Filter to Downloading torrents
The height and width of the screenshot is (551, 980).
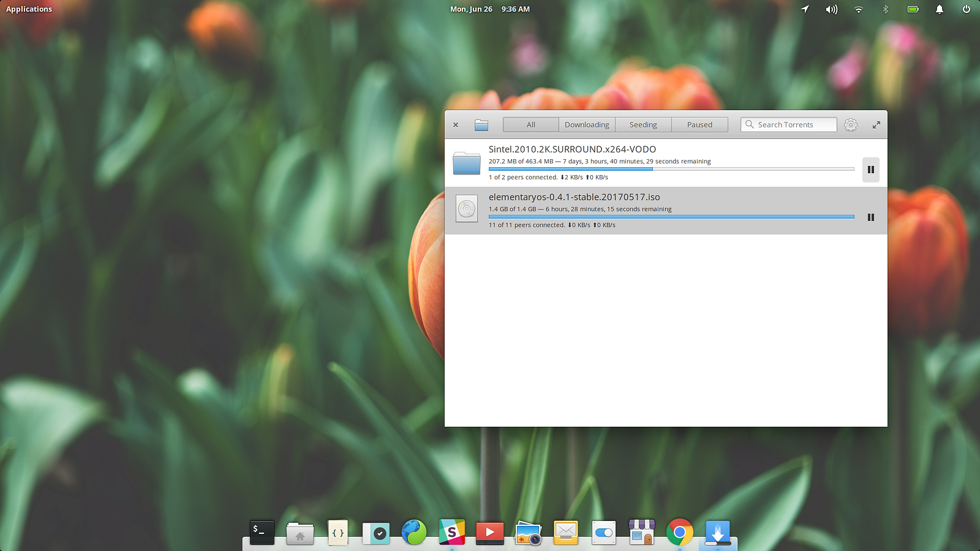(x=587, y=125)
